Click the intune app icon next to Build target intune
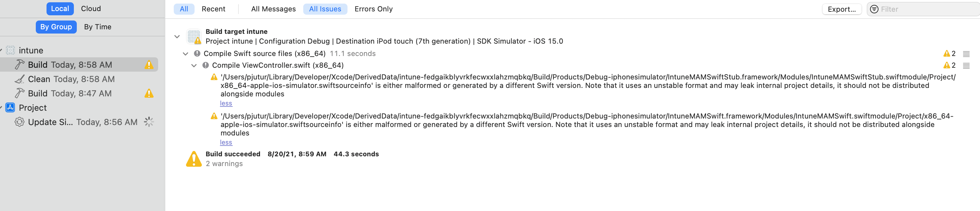This screenshot has width=980, height=211. [x=193, y=36]
